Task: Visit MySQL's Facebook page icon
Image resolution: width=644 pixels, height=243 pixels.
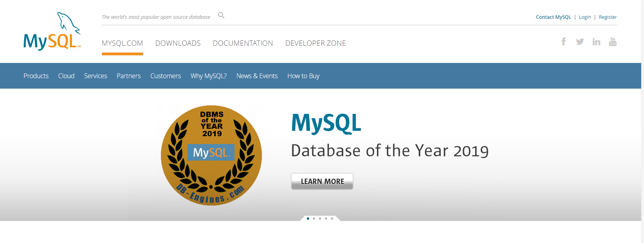Action: [x=564, y=41]
